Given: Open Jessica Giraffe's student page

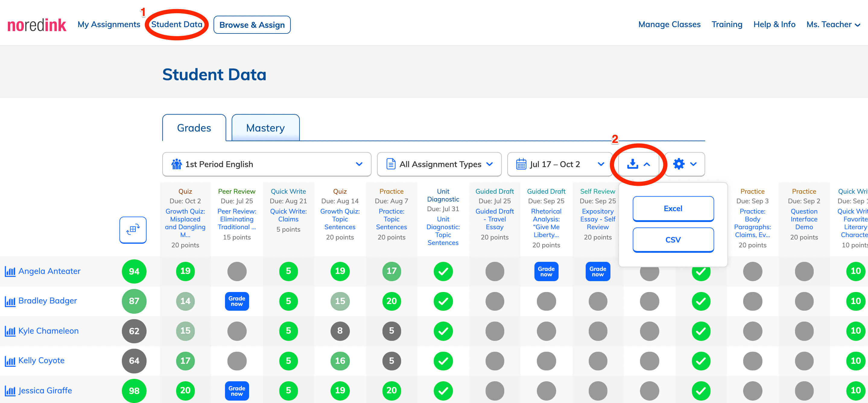Looking at the screenshot, I should [45, 390].
